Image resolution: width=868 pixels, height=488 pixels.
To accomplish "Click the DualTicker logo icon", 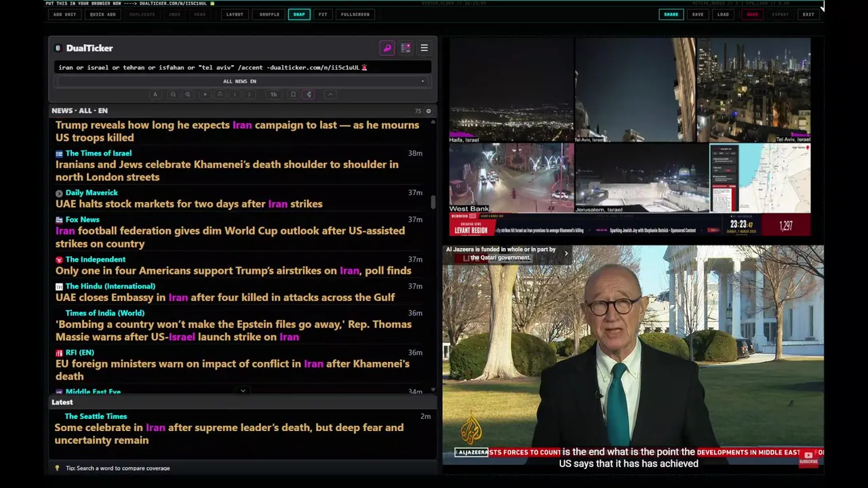I will pyautogui.click(x=58, y=48).
